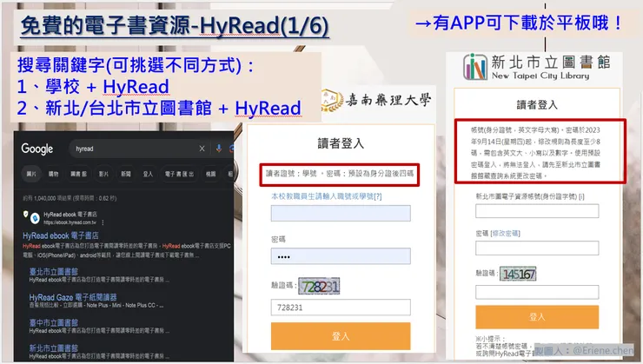Click the 修改密碼 link in library login
Viewport: 643px width, 364px height.
click(505, 233)
